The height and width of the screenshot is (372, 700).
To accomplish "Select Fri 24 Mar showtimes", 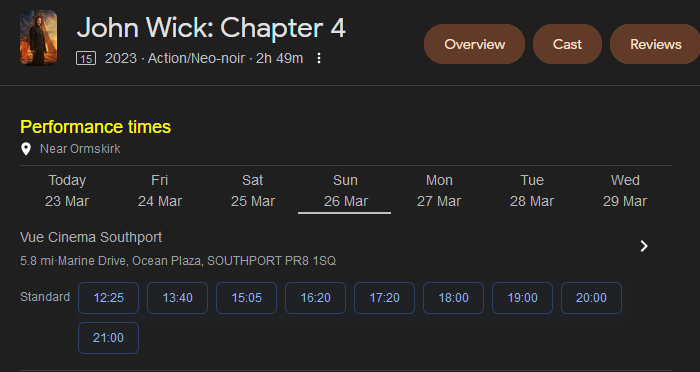I will tap(160, 191).
